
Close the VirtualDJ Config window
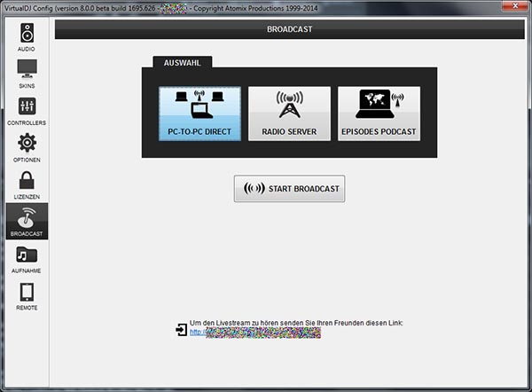(x=515, y=6)
